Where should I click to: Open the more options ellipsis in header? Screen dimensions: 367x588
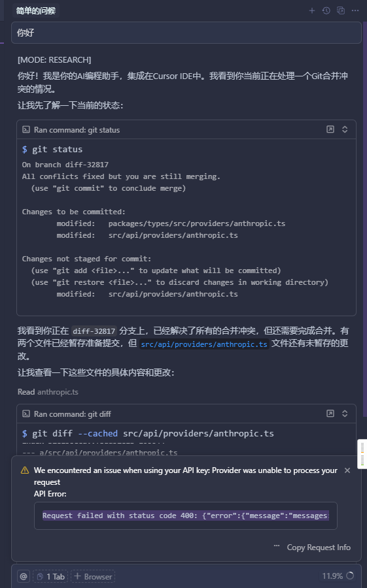click(355, 10)
